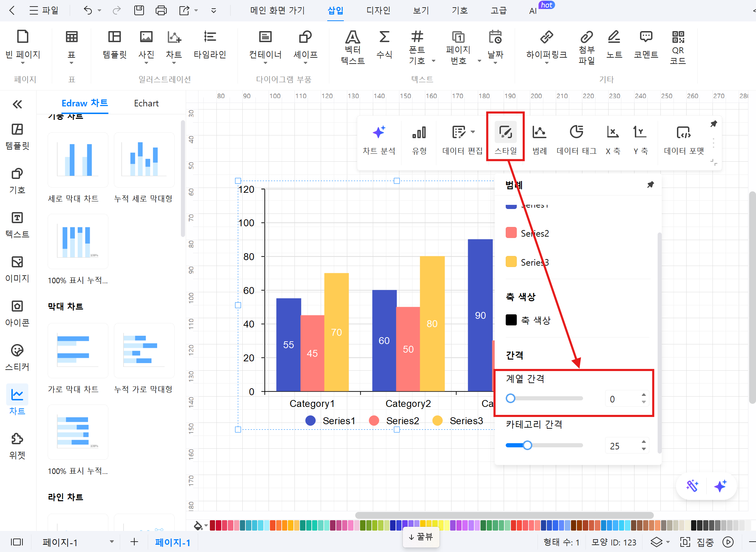This screenshot has height=552, width=756.
Task: Click the export share icon
Action: click(184, 10)
